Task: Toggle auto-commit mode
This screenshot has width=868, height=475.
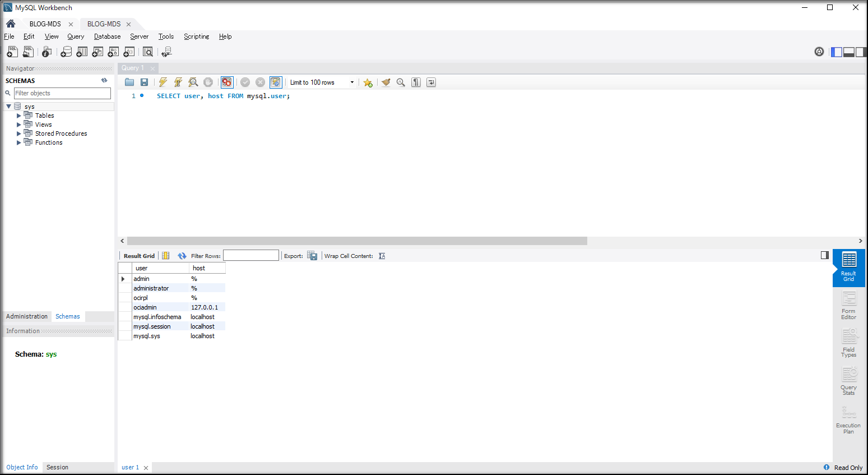Action: (x=276, y=82)
